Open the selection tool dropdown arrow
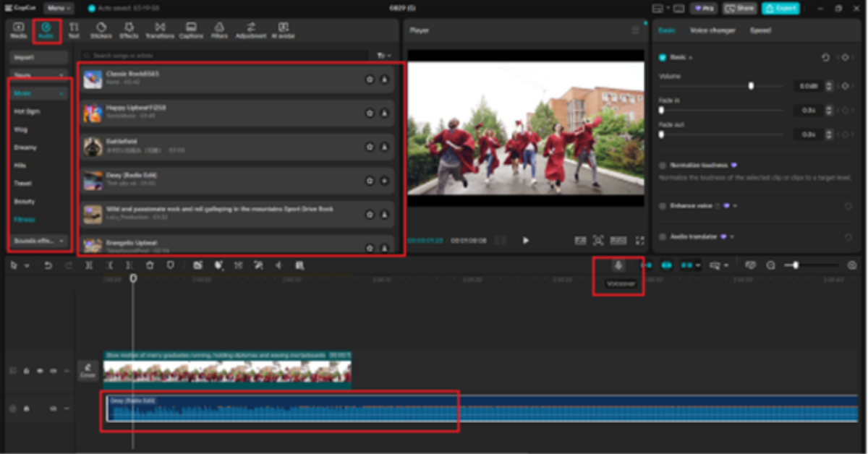 tap(27, 266)
